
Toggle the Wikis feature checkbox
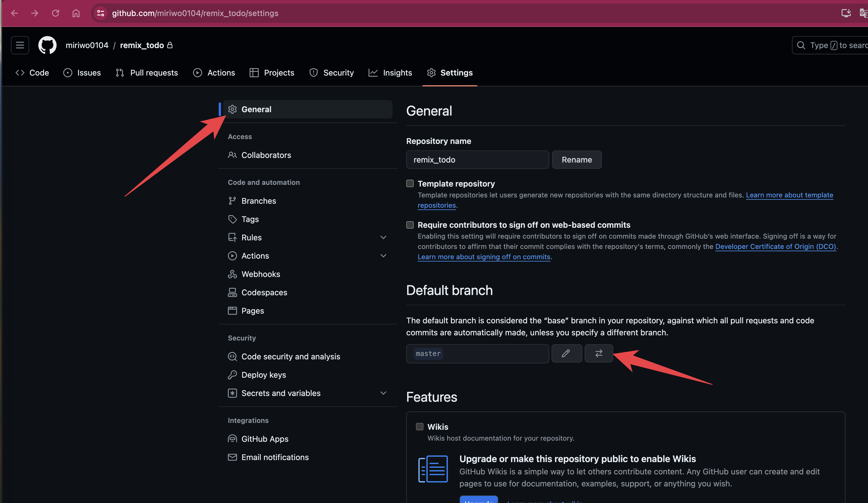419,427
